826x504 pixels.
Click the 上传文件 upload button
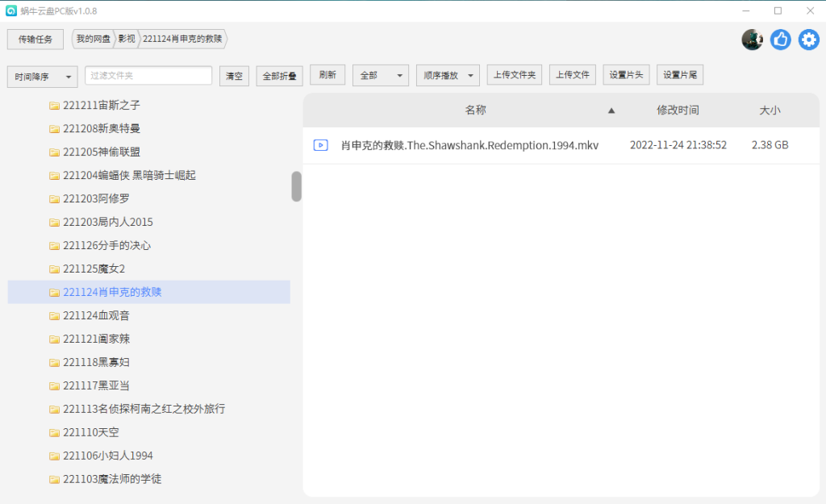coord(572,74)
